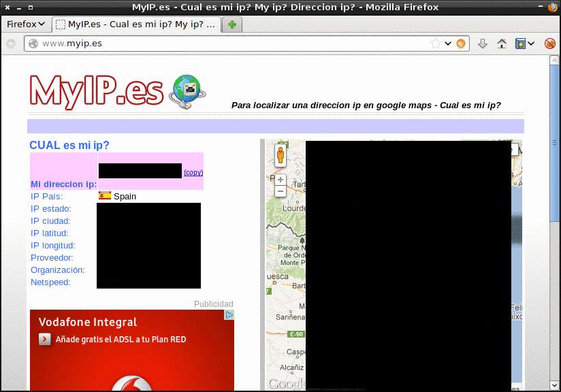Click the IP País label
Image resolution: width=561 pixels, height=392 pixels.
(46, 197)
